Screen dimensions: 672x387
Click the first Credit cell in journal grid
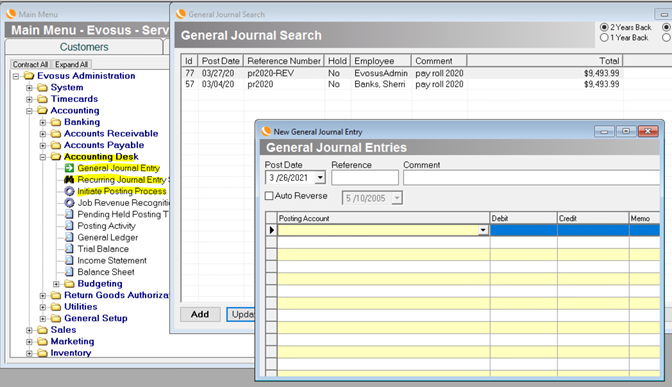[x=593, y=230]
